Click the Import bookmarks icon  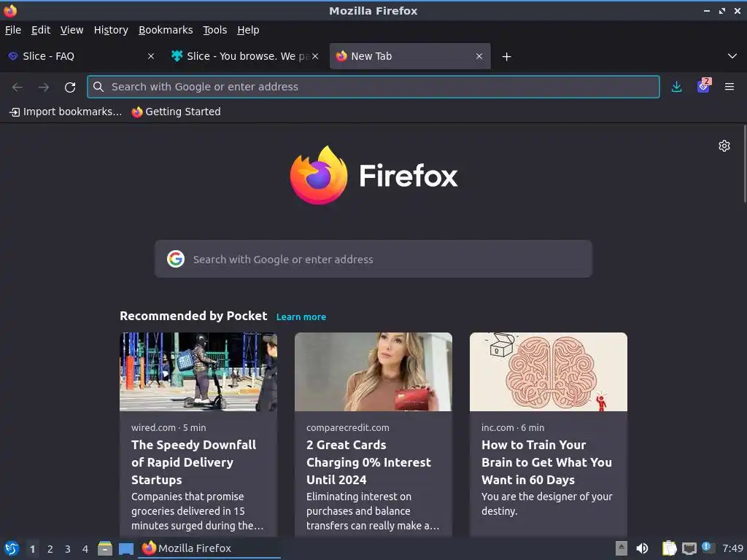click(x=15, y=112)
